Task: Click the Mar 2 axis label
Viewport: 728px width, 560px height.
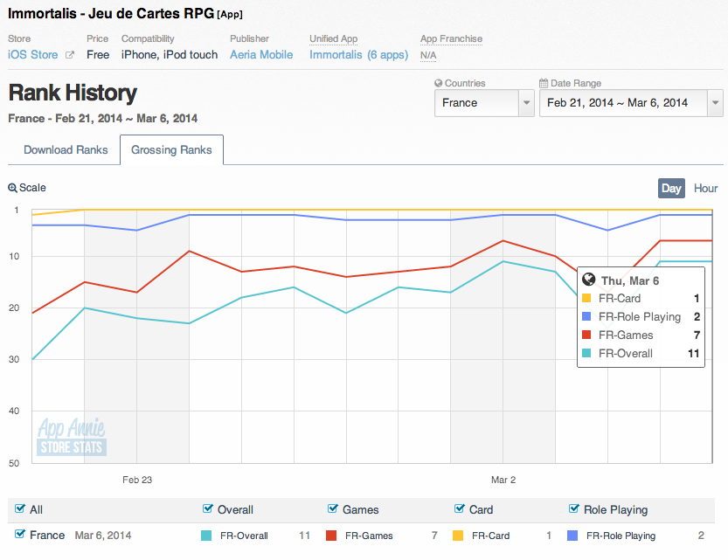Action: [x=503, y=480]
